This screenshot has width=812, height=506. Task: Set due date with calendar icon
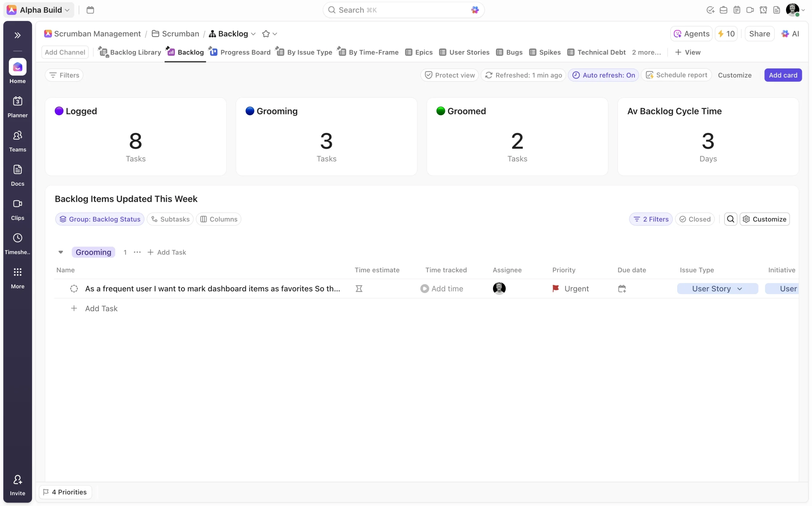[622, 288]
